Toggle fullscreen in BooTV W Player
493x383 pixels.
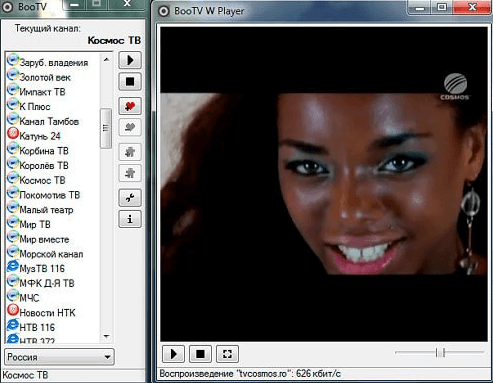(x=227, y=354)
